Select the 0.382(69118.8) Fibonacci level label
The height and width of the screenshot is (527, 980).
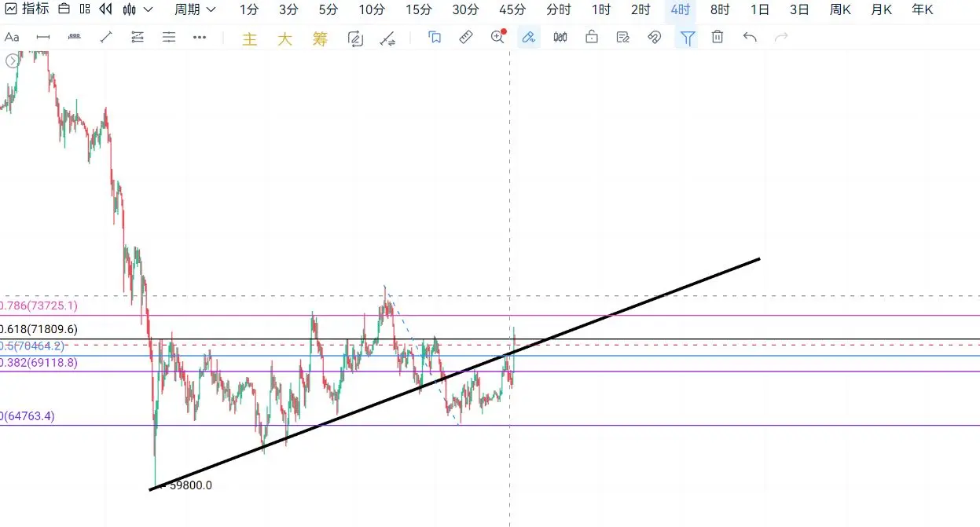[39, 363]
